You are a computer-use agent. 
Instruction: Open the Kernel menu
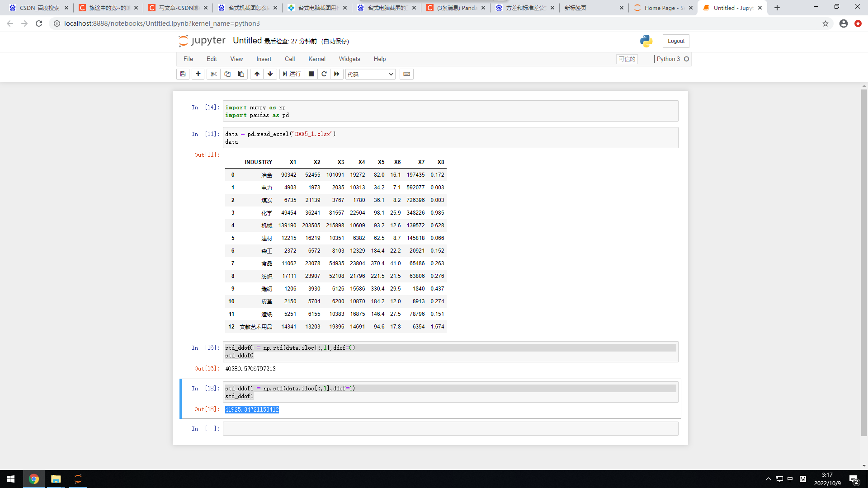click(x=316, y=59)
